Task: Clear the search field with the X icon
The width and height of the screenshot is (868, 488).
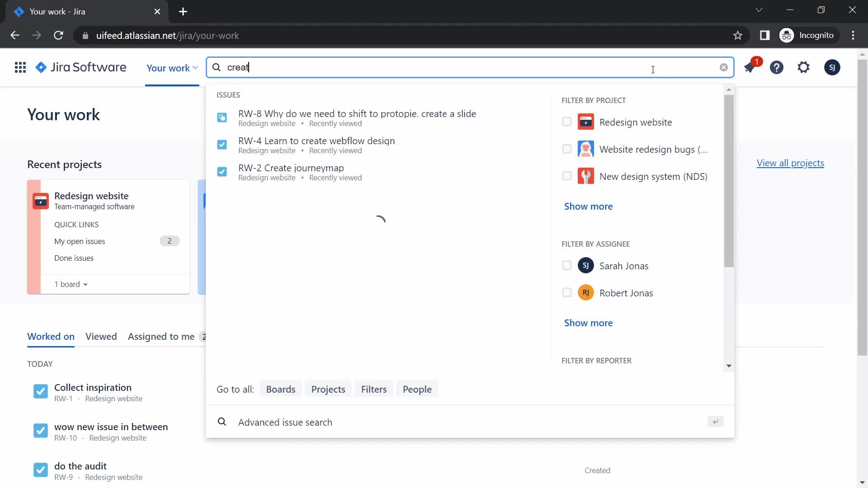Action: (x=723, y=67)
